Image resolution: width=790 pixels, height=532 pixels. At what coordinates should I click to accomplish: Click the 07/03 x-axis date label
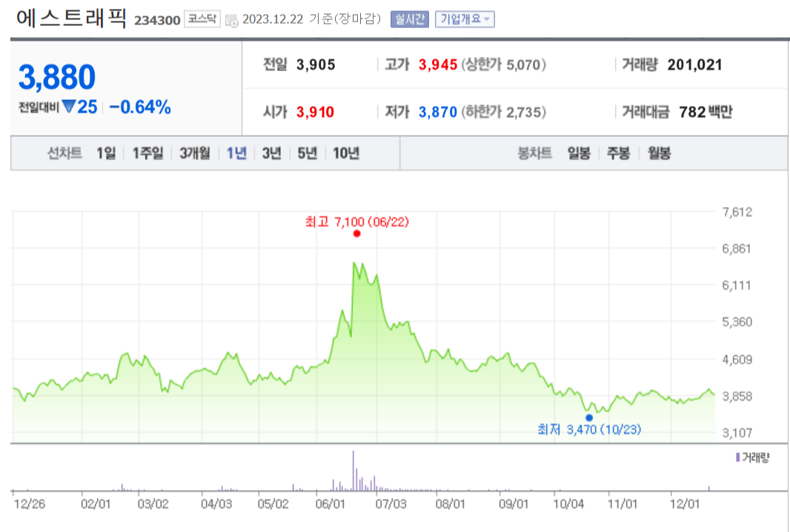click(391, 504)
